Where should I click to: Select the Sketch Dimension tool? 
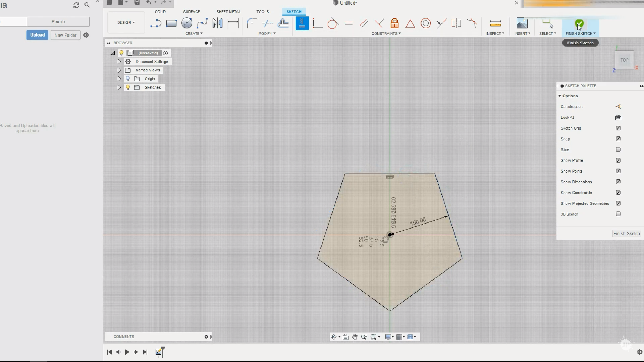coord(233,23)
